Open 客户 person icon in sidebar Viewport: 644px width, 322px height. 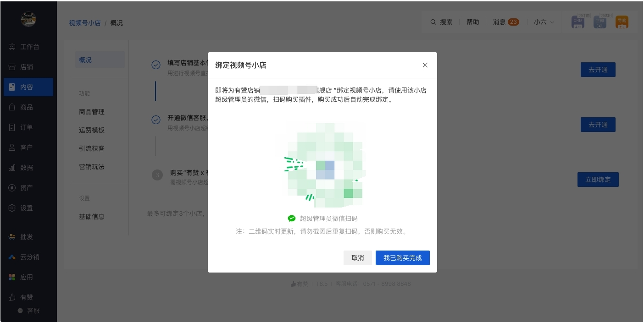[x=12, y=147]
